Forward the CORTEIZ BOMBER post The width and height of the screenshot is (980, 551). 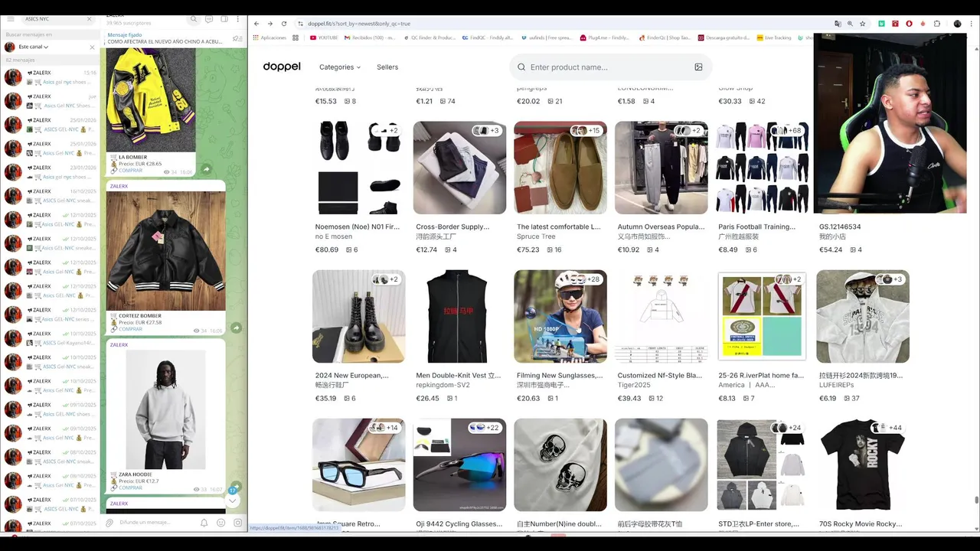(236, 328)
